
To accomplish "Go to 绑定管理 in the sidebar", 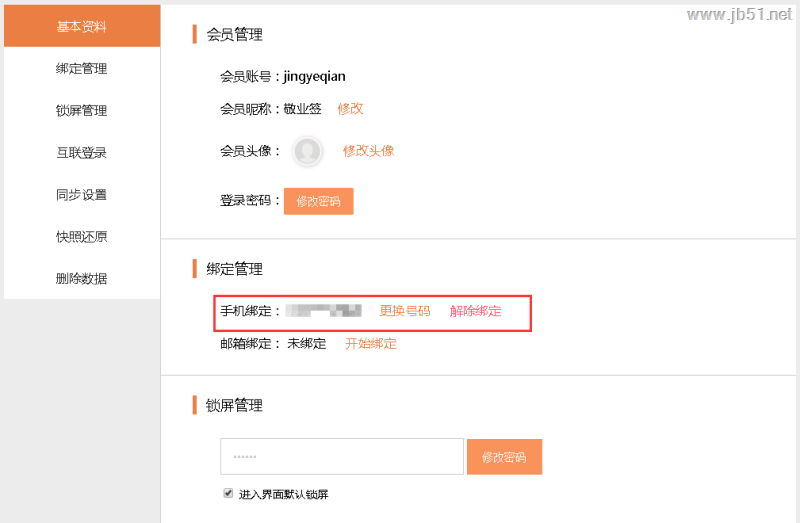I will click(81, 69).
